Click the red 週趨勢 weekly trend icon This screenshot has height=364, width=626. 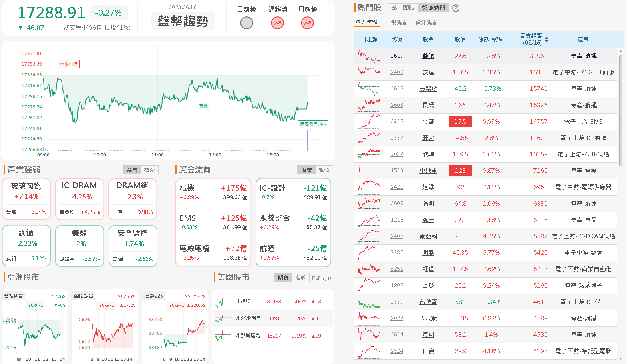[277, 23]
